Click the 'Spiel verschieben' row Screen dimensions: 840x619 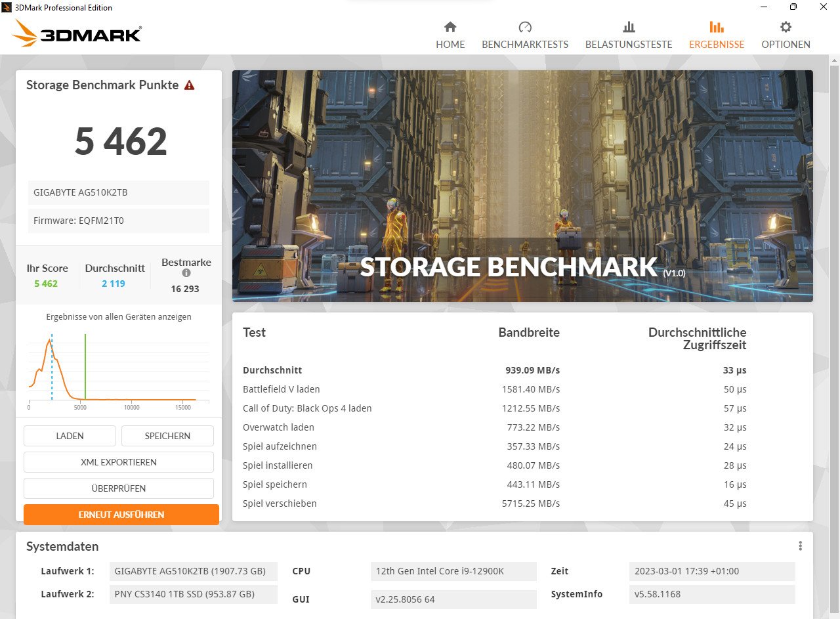pos(495,503)
